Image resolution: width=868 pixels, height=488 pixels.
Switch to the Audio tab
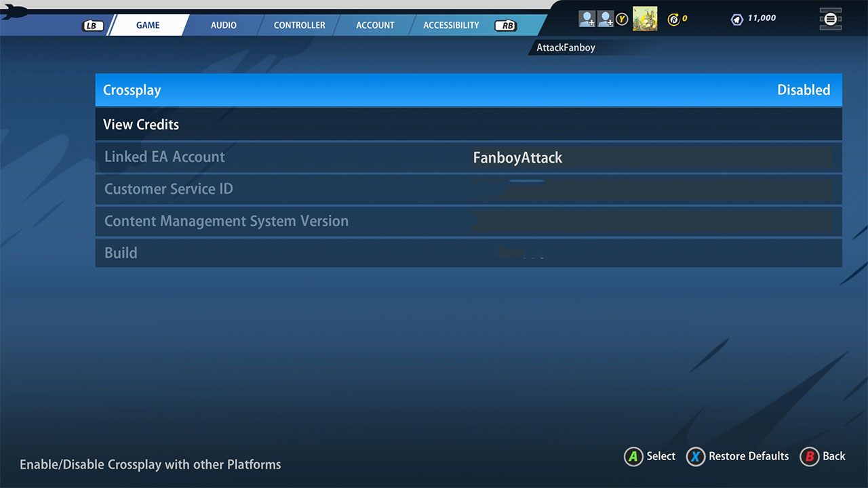pyautogui.click(x=223, y=25)
